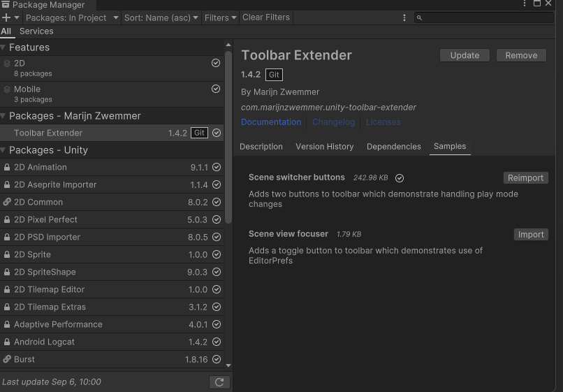Viewport: 563px width, 392px height.
Task: Open the Documentation link
Action: [x=271, y=122]
